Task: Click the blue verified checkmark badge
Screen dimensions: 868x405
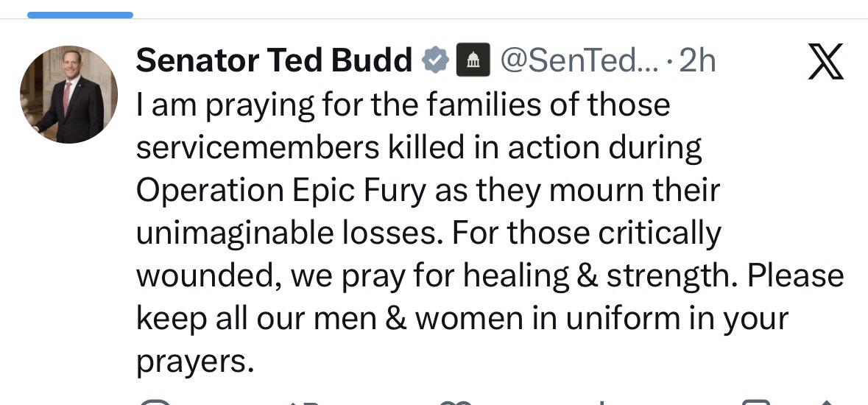Action: tap(435, 61)
